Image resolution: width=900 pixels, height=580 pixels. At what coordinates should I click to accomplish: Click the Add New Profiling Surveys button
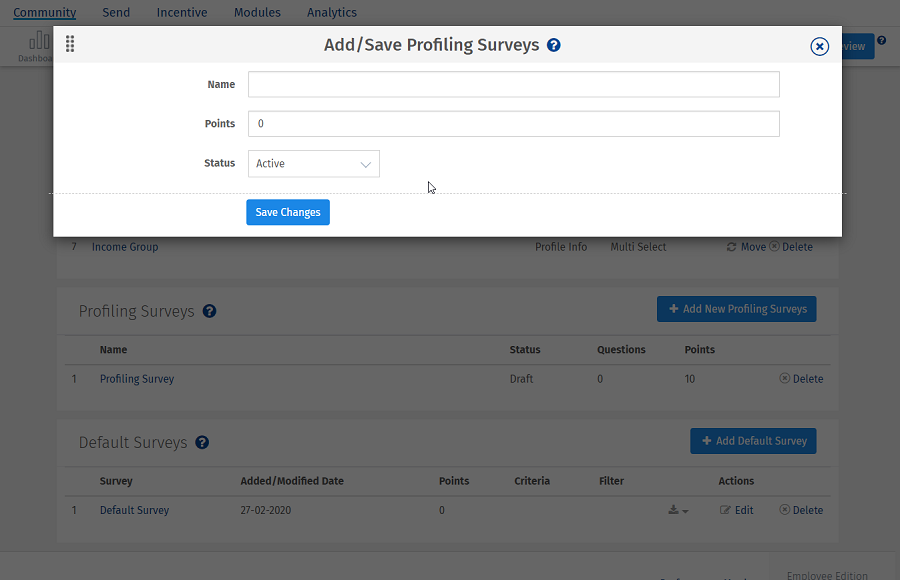pyautogui.click(x=736, y=308)
